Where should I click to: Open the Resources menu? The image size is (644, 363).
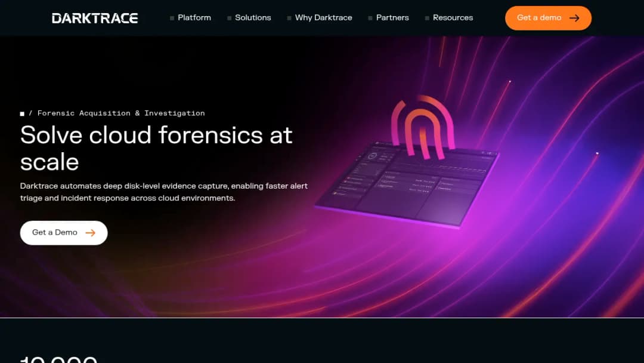[449, 18]
